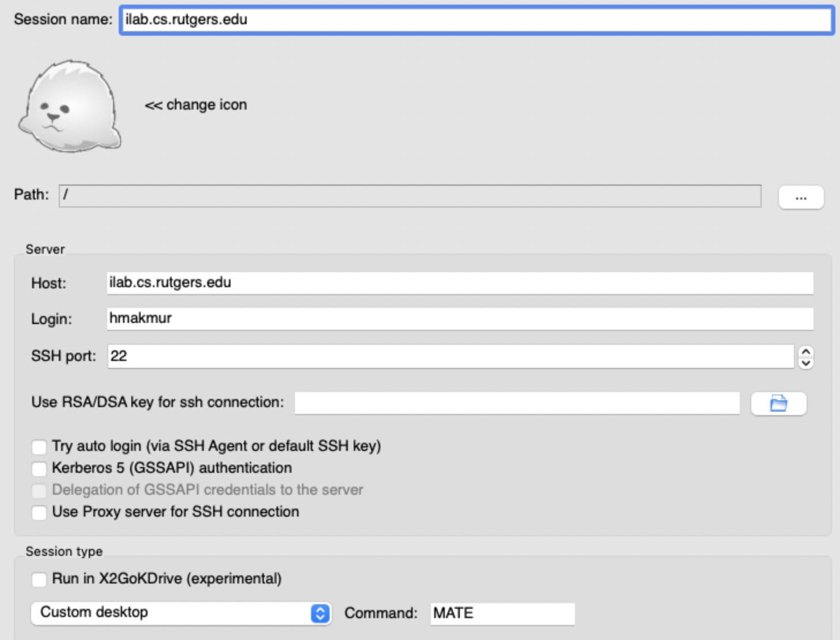Open RSA/DSA key file browser folder icon
This screenshot has width=840, height=640.
coord(778,403)
